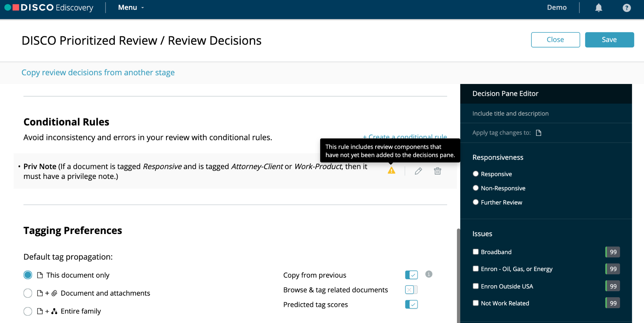Click the Copy from previous info icon
This screenshot has height=323, width=644.
[x=429, y=274]
